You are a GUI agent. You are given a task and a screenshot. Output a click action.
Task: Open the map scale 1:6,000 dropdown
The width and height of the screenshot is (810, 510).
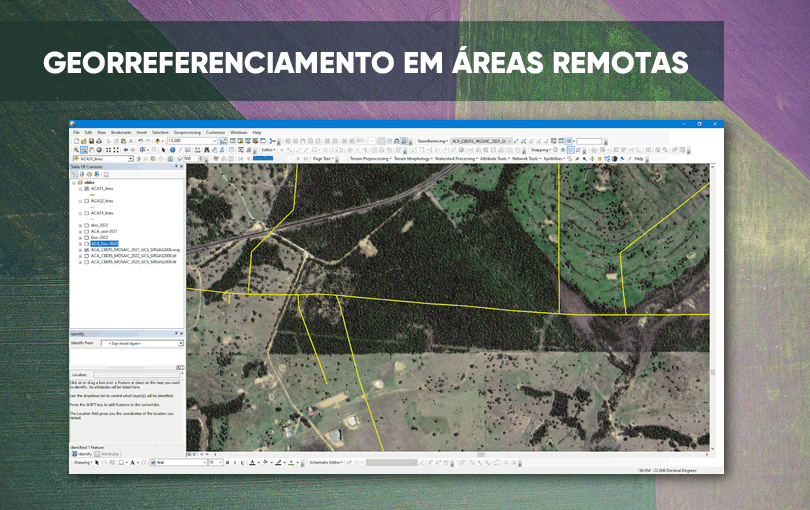(x=213, y=141)
